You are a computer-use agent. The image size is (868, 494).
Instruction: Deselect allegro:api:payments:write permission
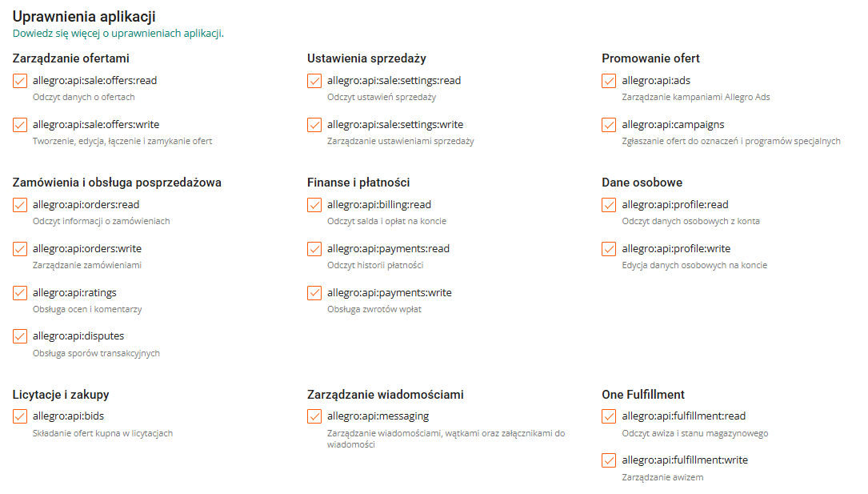pos(314,293)
